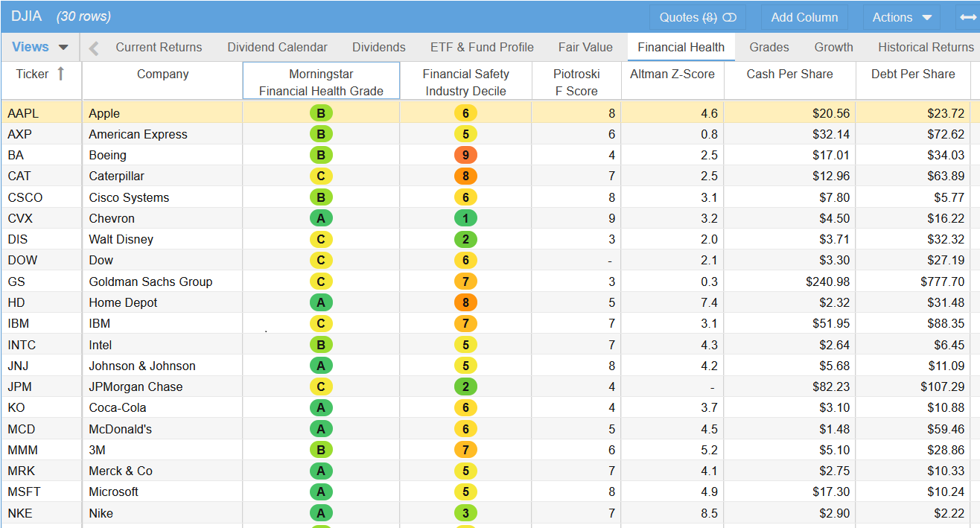Click Nike's green decile 3 badge
This screenshot has height=528, width=980.
[x=465, y=513]
